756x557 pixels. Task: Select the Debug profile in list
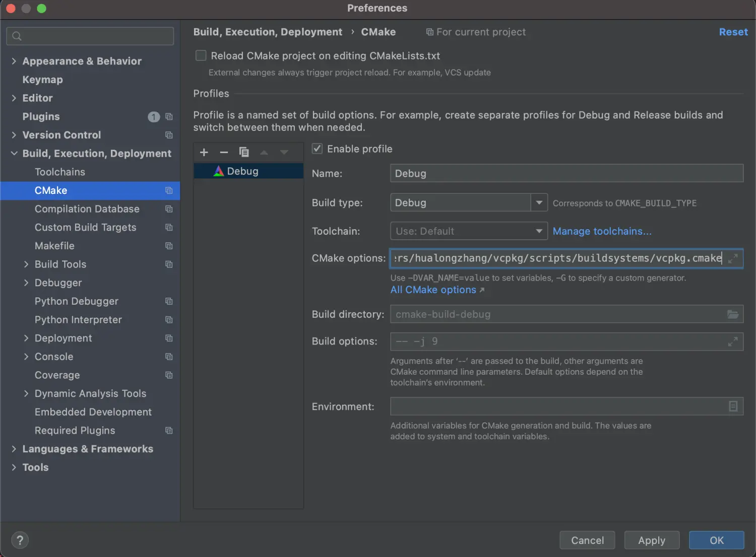pyautogui.click(x=248, y=171)
